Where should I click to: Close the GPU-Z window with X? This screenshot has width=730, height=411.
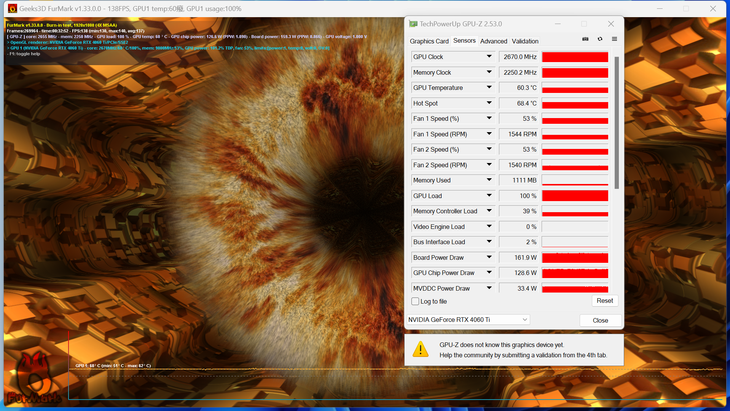[611, 24]
